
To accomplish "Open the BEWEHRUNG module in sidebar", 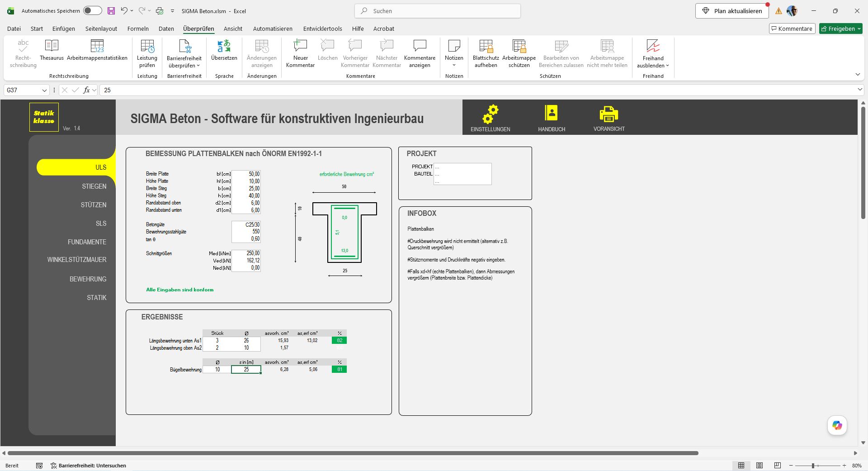I will (x=88, y=279).
